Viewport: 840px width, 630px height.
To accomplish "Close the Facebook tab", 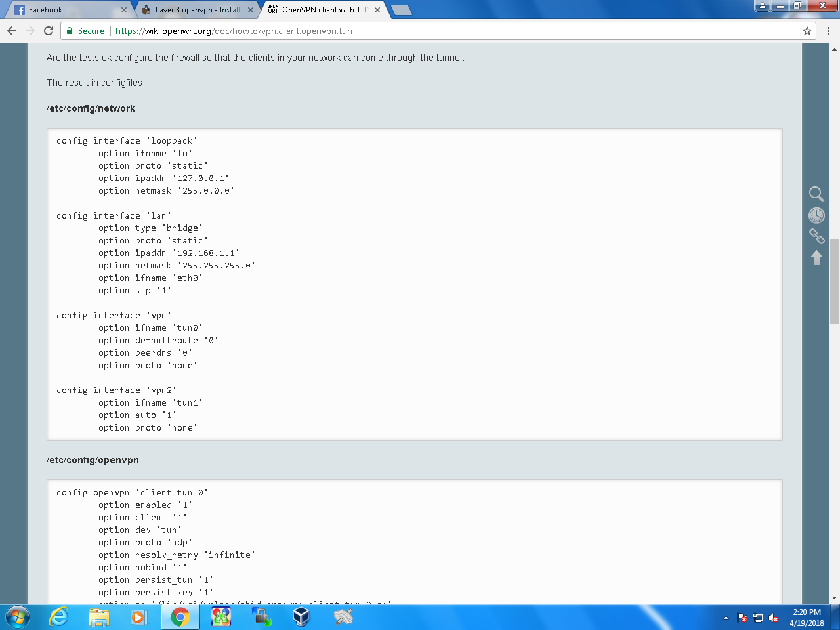I will (124, 10).
